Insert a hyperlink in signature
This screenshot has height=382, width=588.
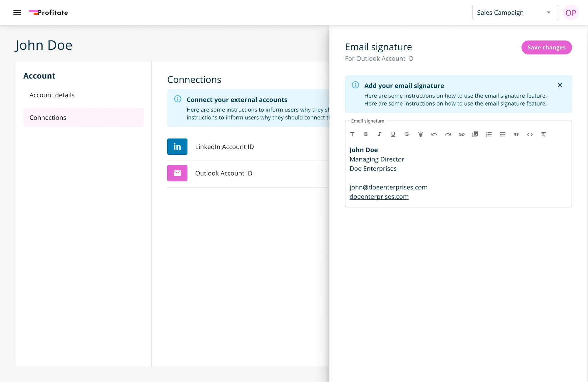[462, 134]
